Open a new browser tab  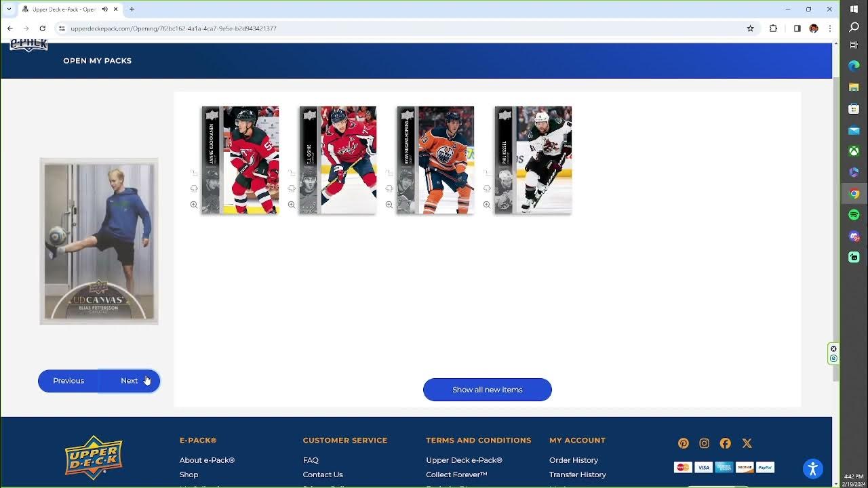[132, 9]
